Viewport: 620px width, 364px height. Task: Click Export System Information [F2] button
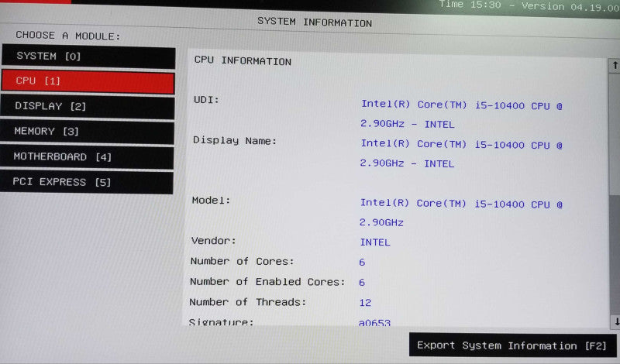coord(512,345)
